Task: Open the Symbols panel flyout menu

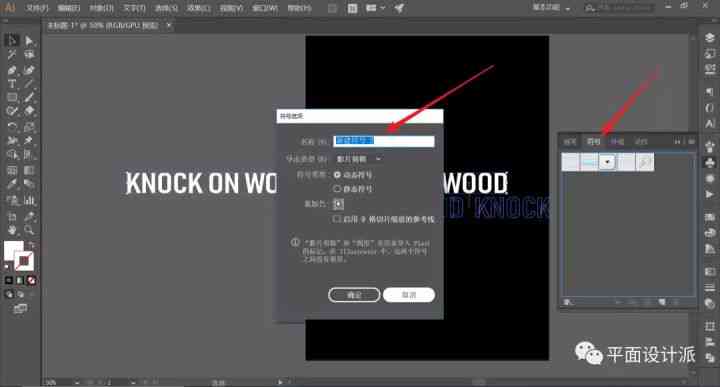Action: [691, 141]
